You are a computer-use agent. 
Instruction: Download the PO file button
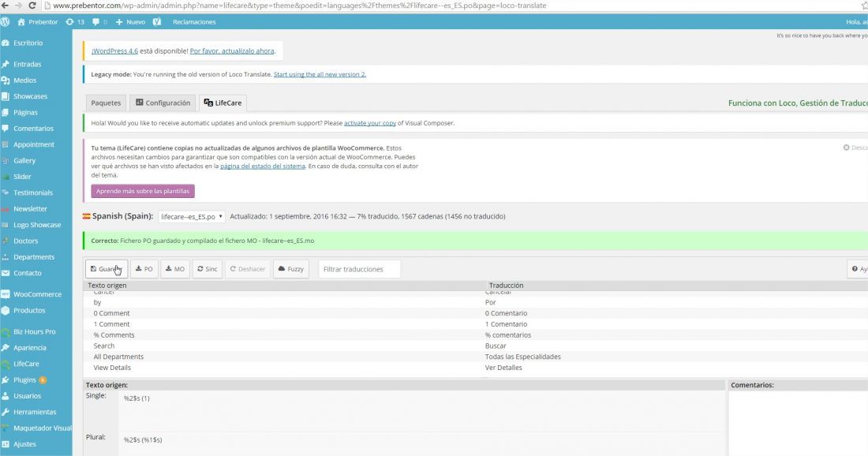(x=144, y=269)
